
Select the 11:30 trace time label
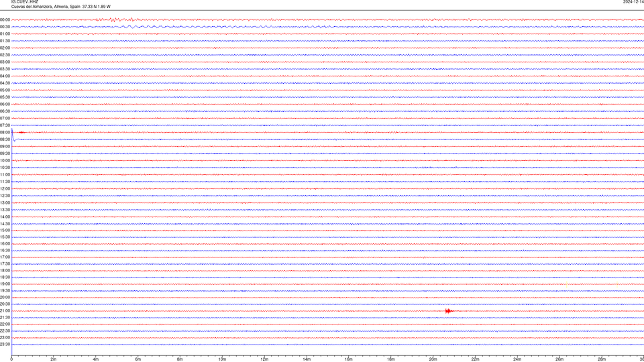[x=5, y=182]
